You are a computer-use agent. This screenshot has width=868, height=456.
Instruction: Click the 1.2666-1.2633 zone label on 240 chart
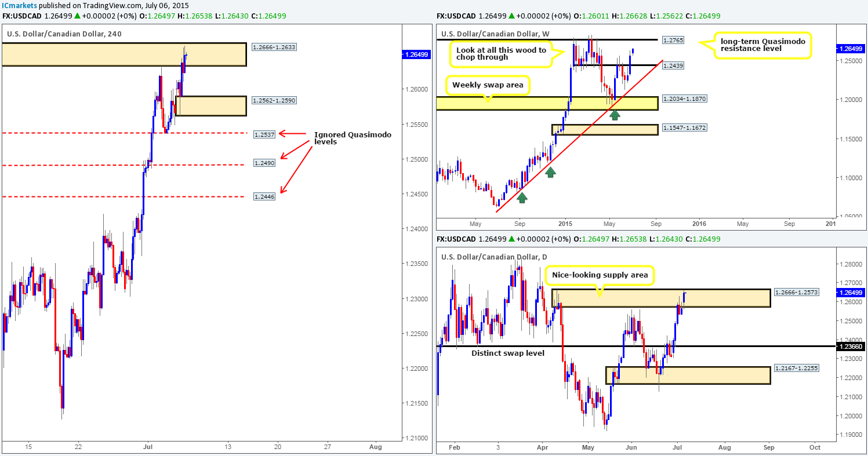[274, 47]
